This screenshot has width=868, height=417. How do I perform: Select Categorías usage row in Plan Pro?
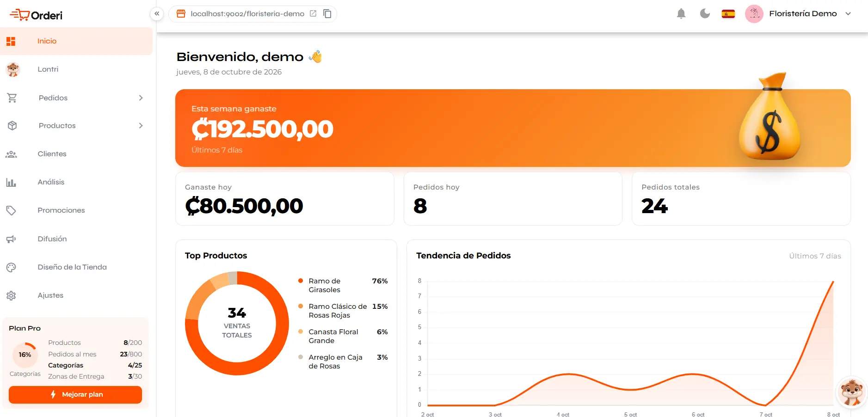click(x=95, y=365)
